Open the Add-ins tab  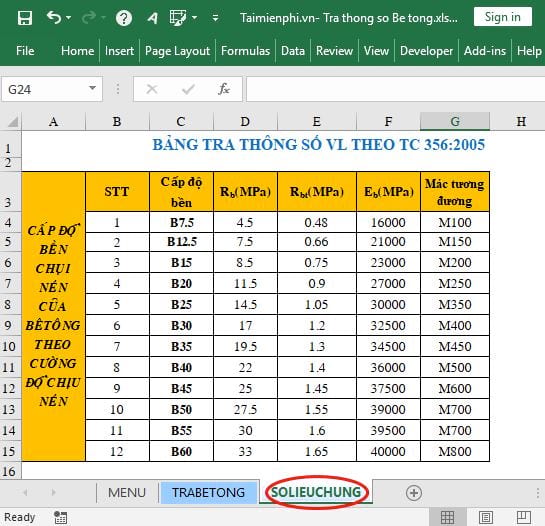(x=485, y=51)
